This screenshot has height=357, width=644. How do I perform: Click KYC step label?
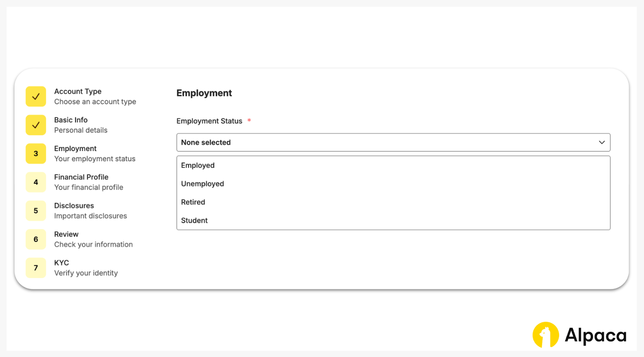click(62, 263)
